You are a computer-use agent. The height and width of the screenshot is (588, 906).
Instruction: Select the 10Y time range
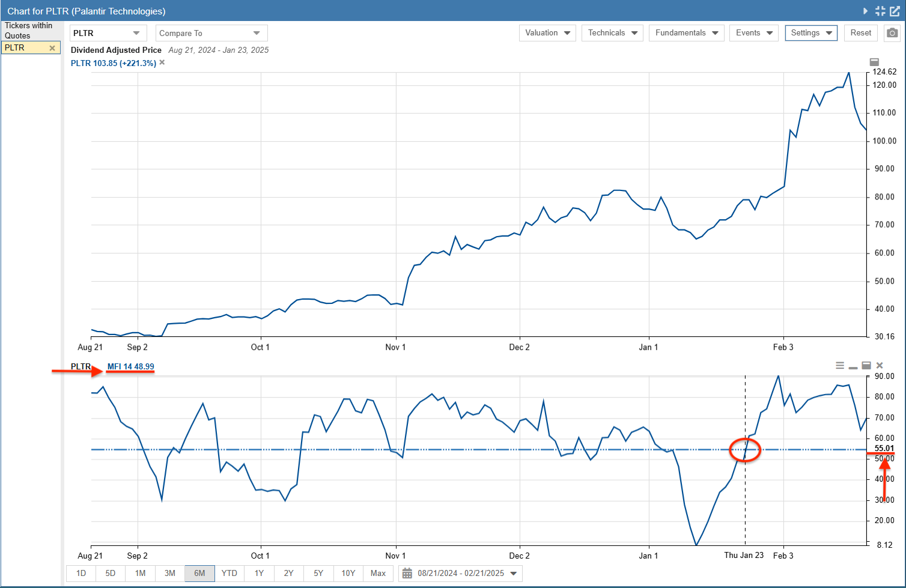[x=348, y=574]
